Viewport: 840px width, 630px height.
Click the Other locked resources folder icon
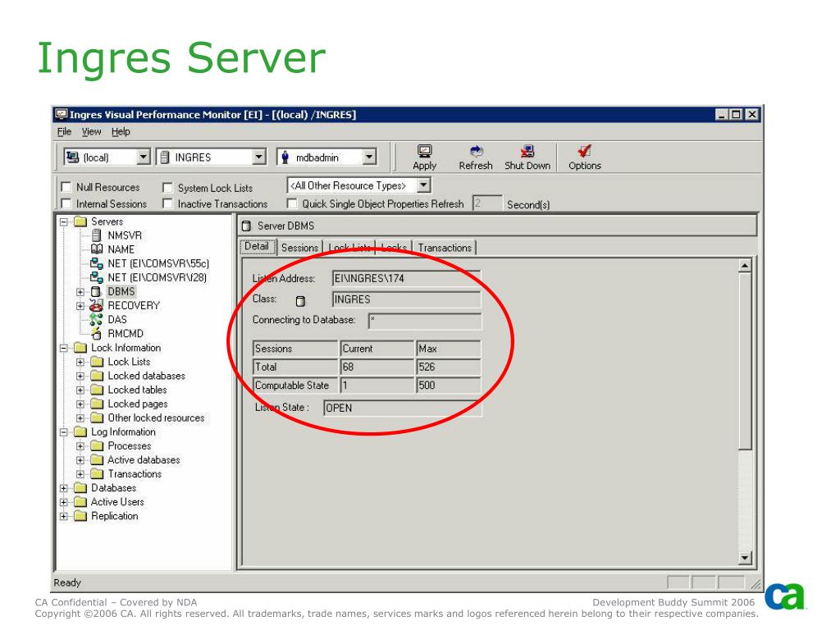(97, 418)
